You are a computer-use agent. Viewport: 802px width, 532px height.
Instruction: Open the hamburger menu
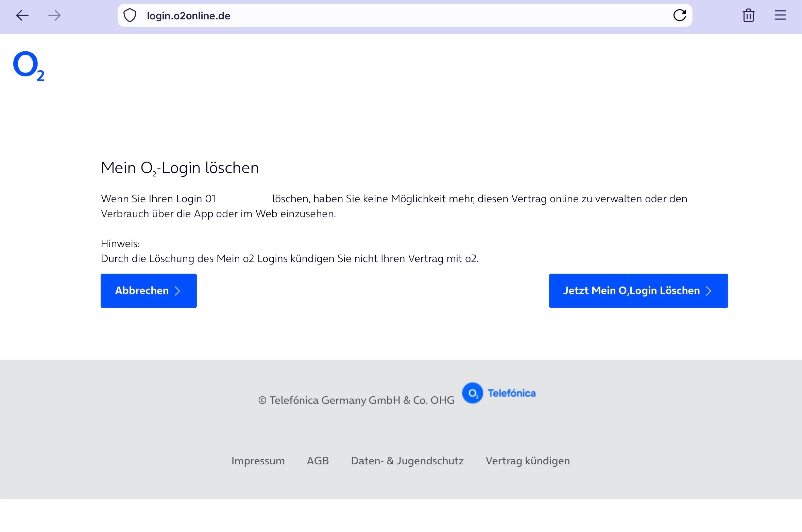pos(780,15)
